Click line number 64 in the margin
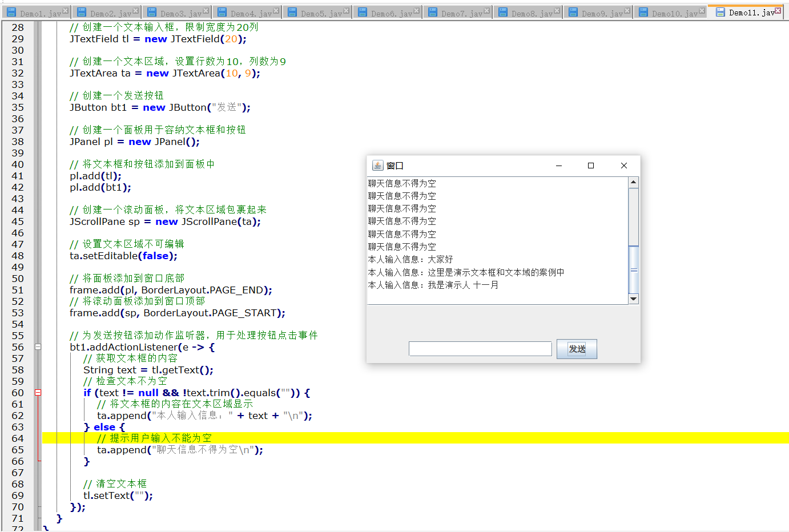The width and height of the screenshot is (789, 532). (18, 438)
